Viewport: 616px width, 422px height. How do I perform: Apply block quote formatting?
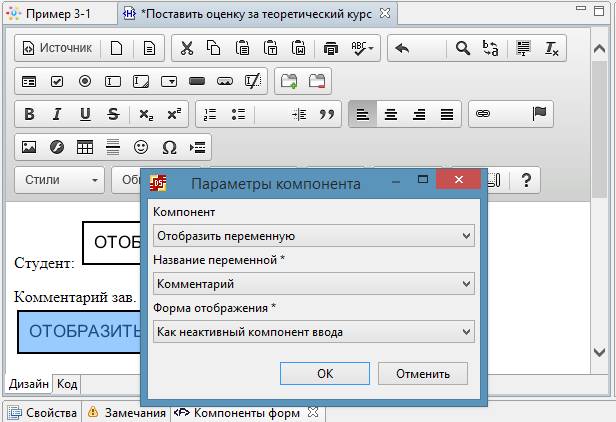[x=327, y=114]
